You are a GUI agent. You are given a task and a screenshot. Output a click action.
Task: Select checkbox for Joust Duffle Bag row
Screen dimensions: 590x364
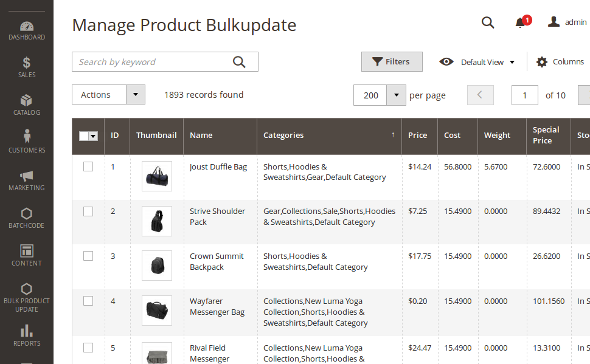click(x=88, y=167)
